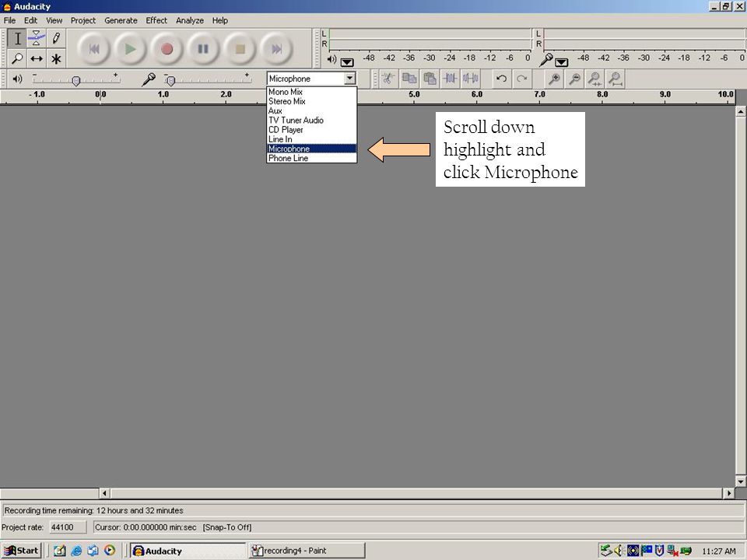Click the Stop button

(240, 48)
